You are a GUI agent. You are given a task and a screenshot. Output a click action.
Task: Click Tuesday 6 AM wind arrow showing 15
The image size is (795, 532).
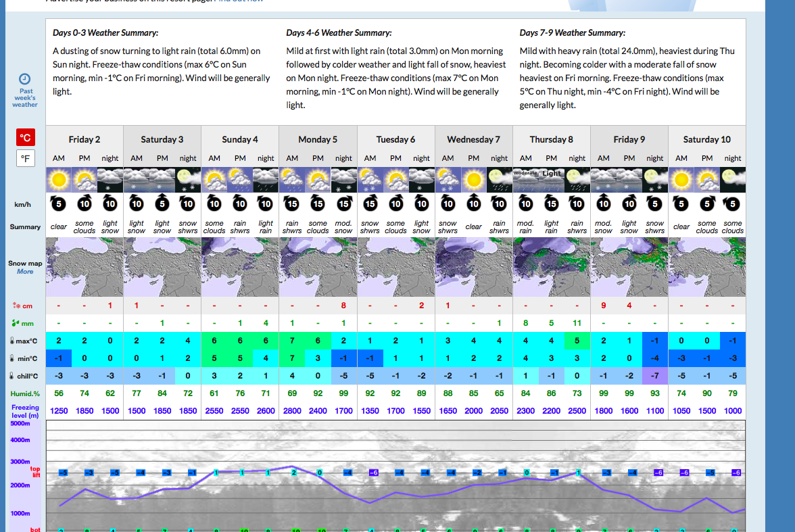pos(370,203)
